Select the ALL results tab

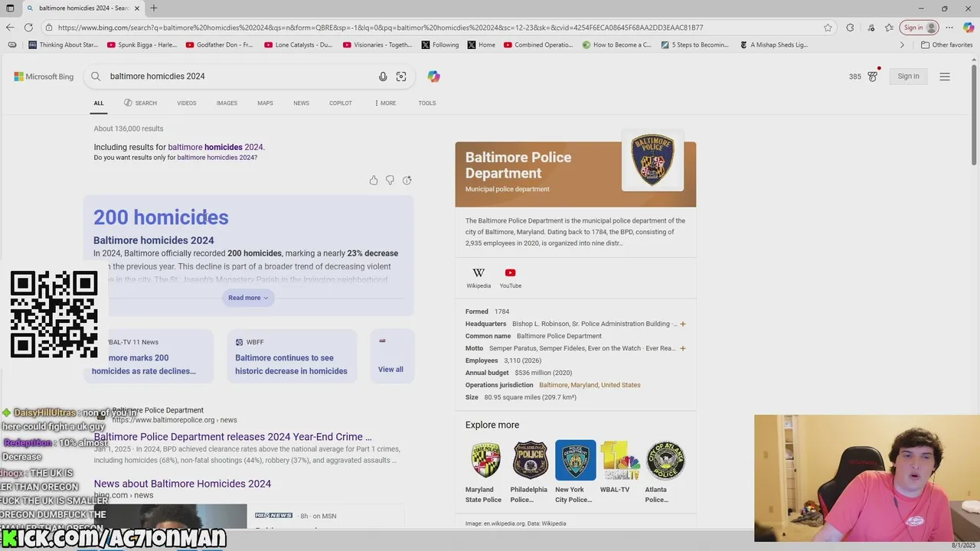click(x=99, y=103)
